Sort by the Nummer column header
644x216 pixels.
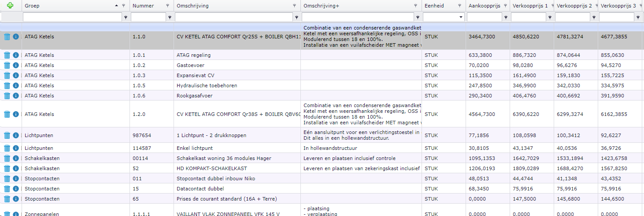[x=143, y=6]
